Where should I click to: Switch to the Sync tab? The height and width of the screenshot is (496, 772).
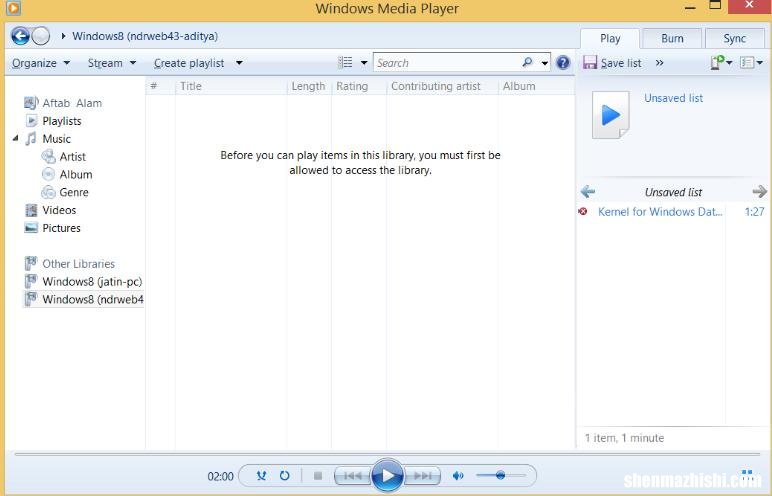point(735,38)
